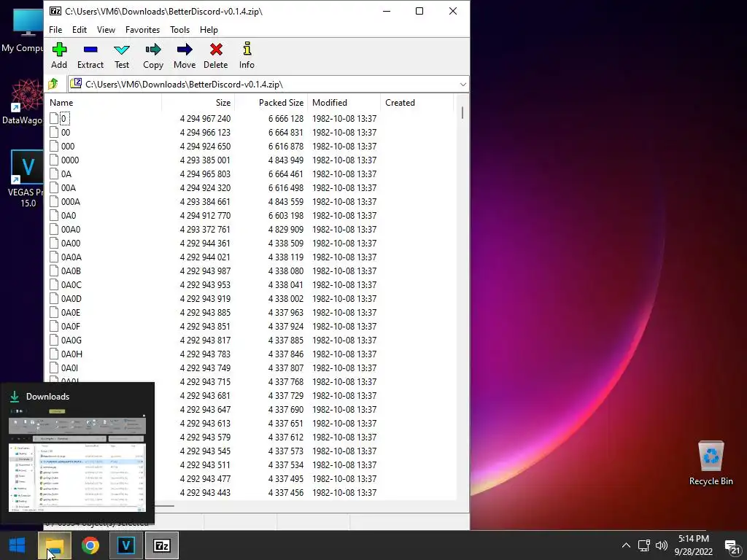
Task: Click the Add toolbar button
Action: pos(59,55)
